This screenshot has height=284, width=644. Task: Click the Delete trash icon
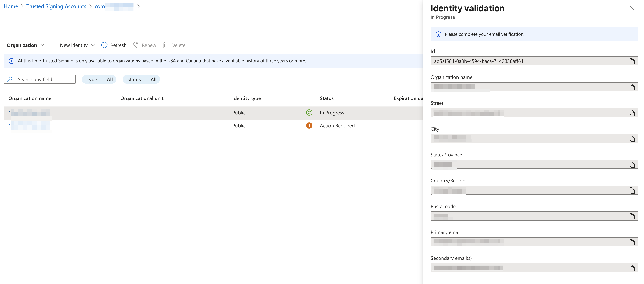click(165, 45)
